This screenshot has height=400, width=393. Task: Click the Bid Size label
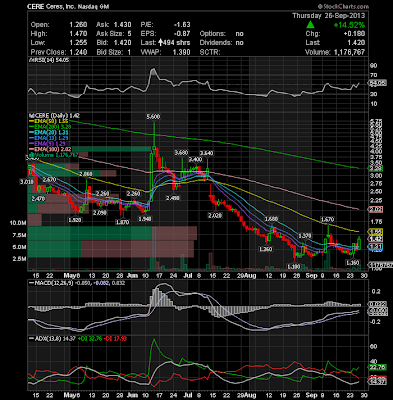(x=109, y=52)
